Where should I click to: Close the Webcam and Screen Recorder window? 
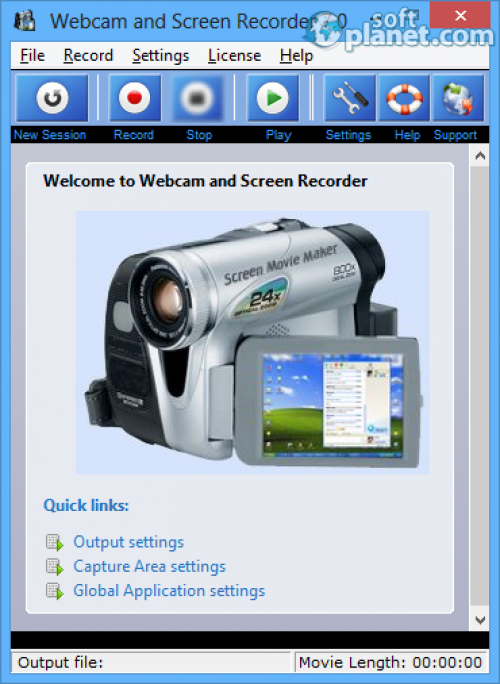pos(460,15)
